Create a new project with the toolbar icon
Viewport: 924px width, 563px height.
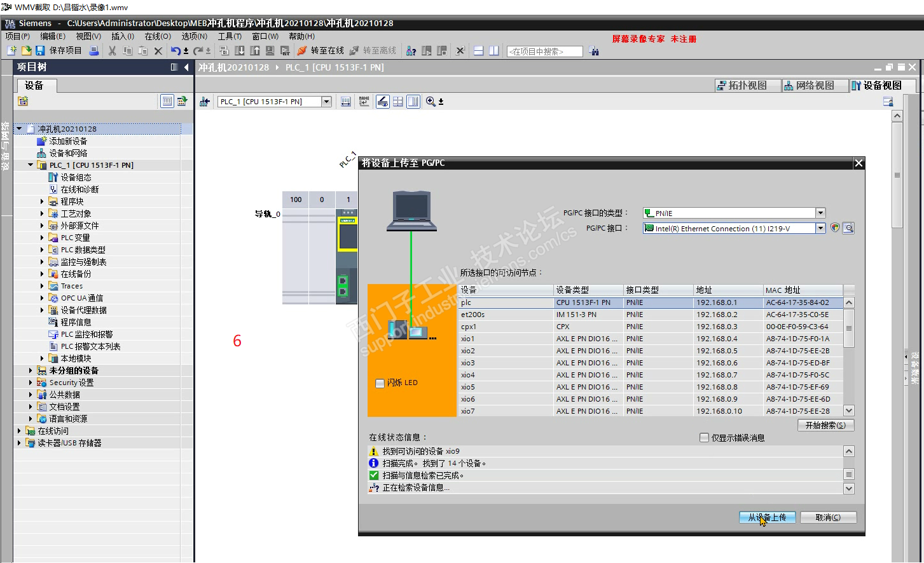tap(11, 51)
